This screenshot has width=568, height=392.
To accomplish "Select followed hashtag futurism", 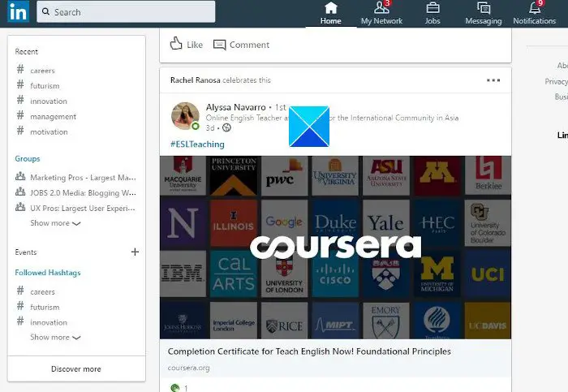I will point(45,308).
